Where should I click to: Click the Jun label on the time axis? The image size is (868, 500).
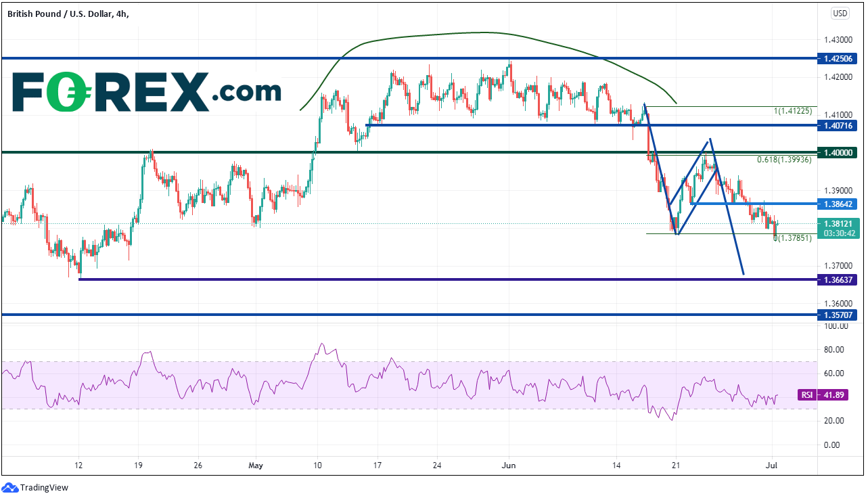(x=507, y=465)
